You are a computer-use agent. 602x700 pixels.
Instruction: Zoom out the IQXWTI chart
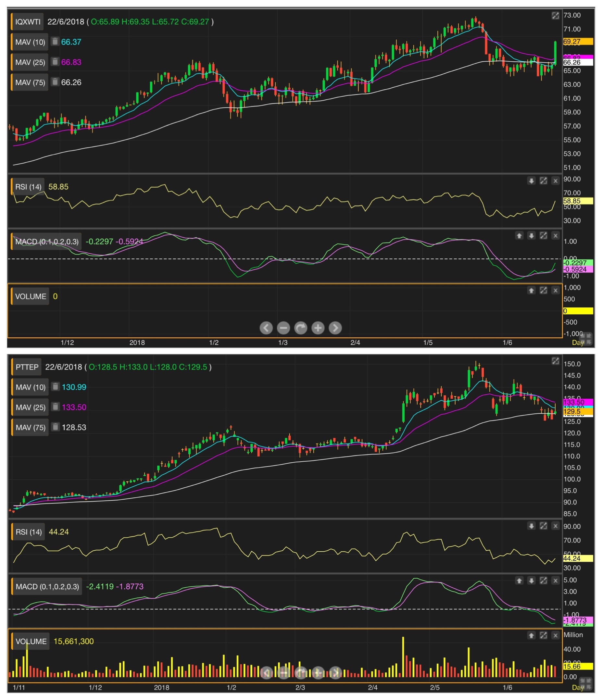click(283, 328)
